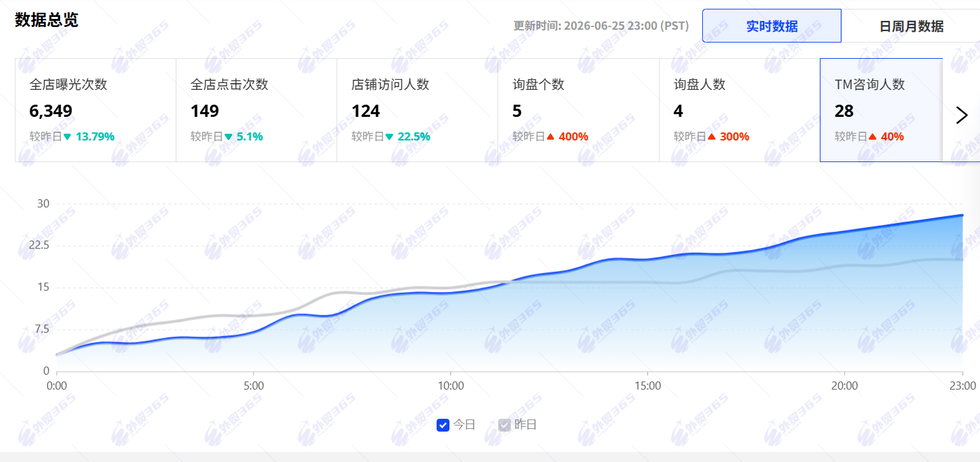Select the 询盘人数 metric card
Viewport: 980px width, 462px height.
tap(739, 110)
